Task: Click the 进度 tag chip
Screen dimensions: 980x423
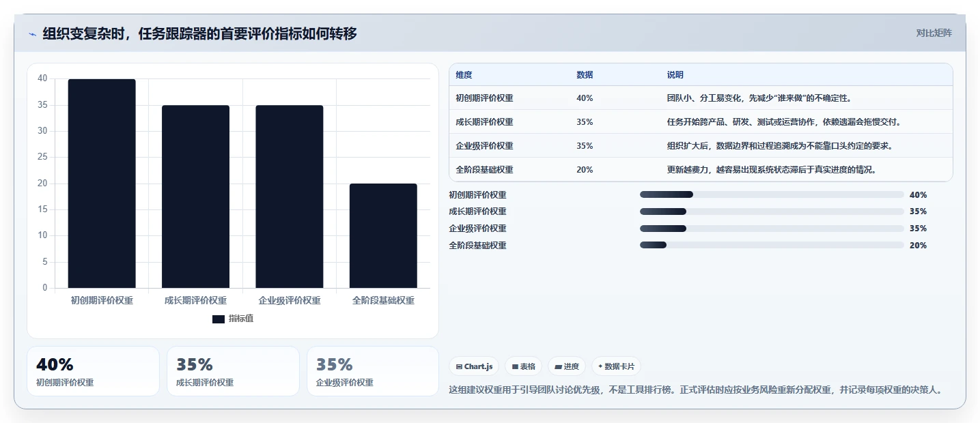Action: 567,366
